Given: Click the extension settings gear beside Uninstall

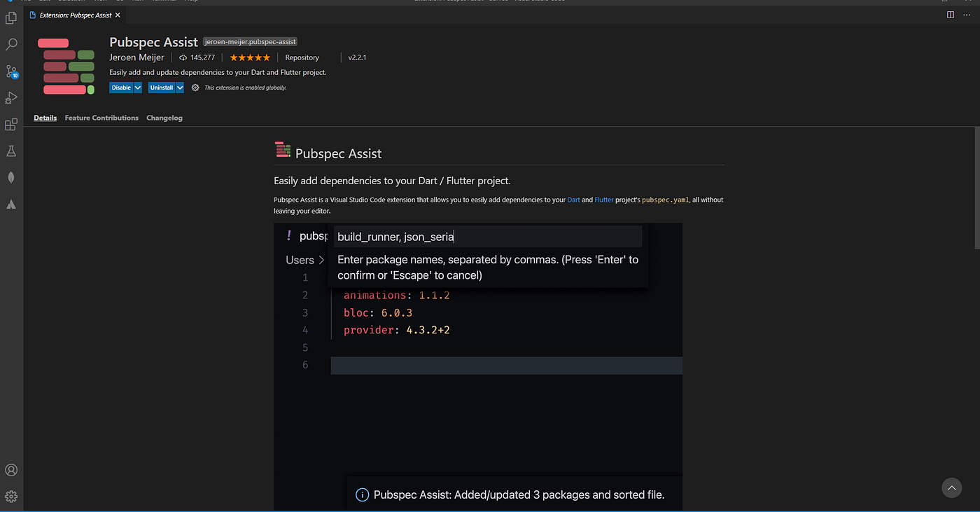Looking at the screenshot, I should coord(196,88).
